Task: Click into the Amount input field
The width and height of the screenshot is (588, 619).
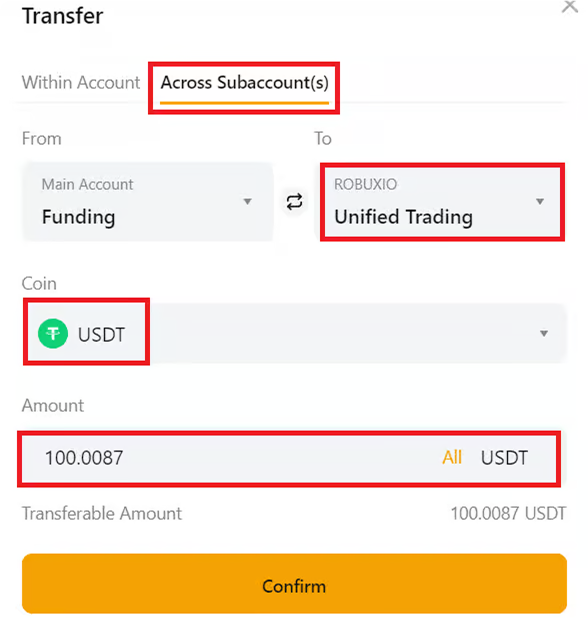Action: [289, 459]
